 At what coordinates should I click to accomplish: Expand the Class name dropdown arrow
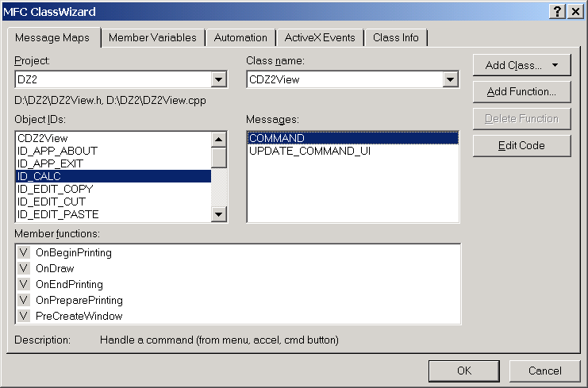[450, 79]
